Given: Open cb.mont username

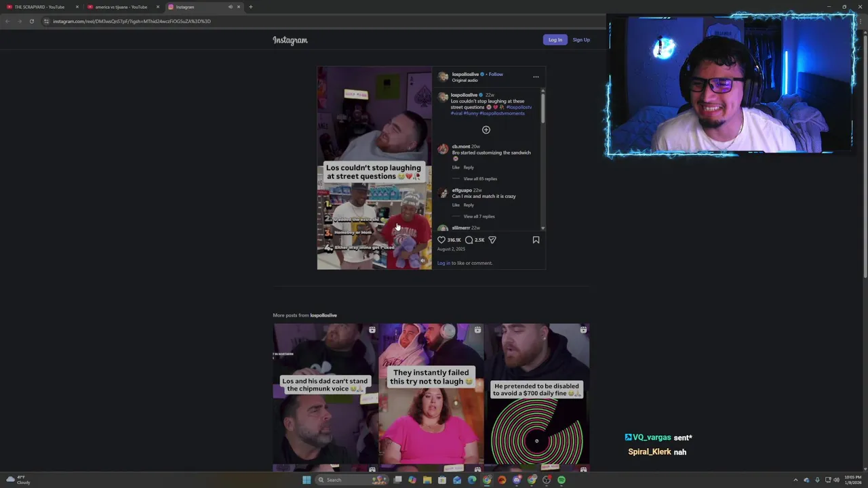Looking at the screenshot, I should pyautogui.click(x=461, y=146).
